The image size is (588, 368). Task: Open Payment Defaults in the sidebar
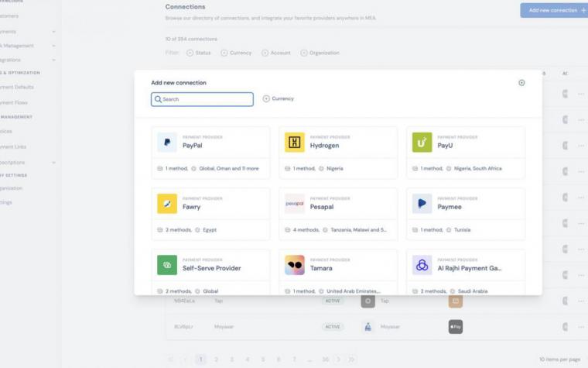16,87
